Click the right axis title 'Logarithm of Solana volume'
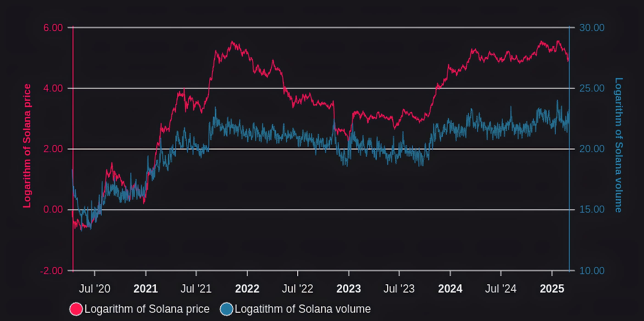Image resolution: width=644 pixels, height=321 pixels. [618, 145]
